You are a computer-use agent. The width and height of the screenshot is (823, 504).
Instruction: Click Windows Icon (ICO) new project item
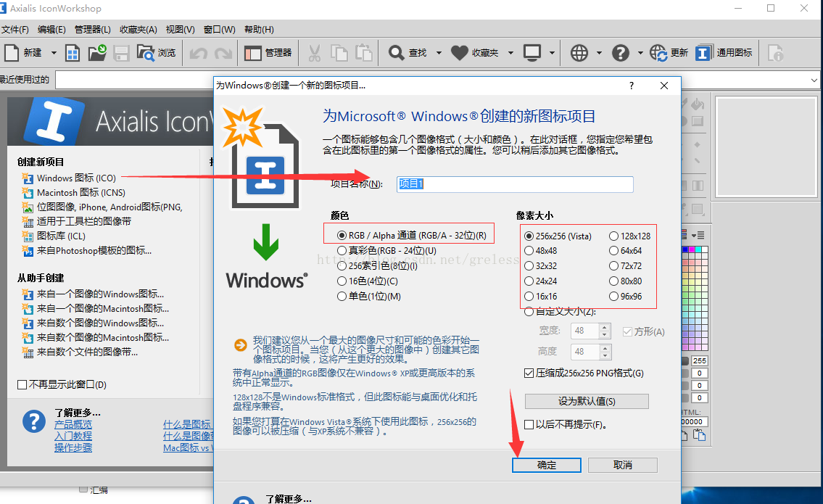click(x=69, y=178)
